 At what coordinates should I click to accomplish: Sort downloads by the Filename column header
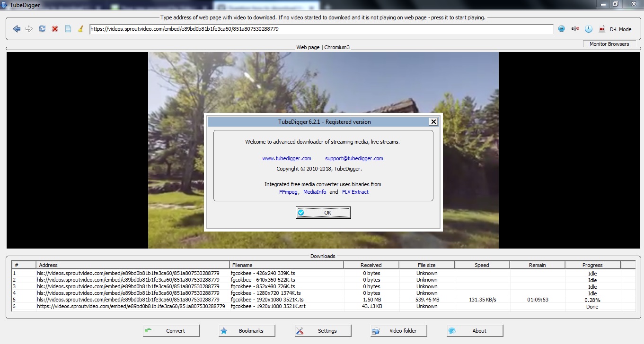point(287,265)
